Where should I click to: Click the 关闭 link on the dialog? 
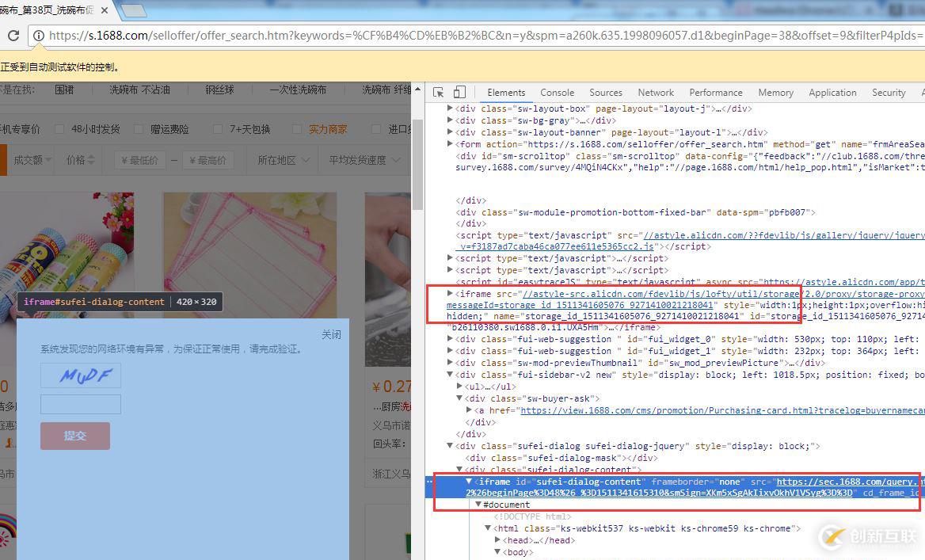click(x=331, y=334)
